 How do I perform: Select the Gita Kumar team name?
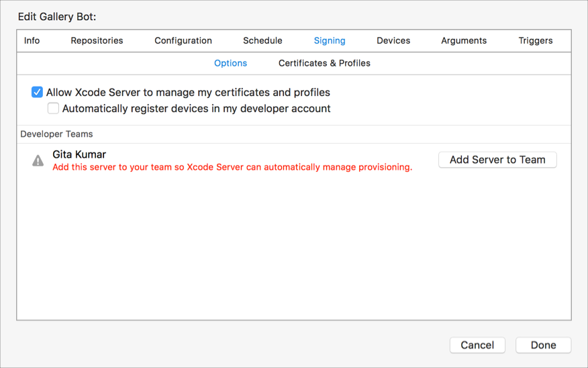tap(79, 154)
